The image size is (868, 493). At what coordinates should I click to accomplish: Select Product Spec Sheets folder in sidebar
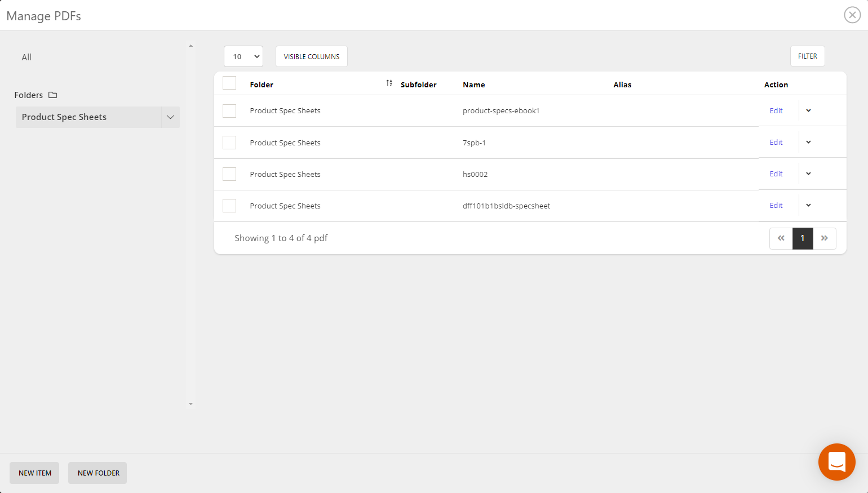pyautogui.click(x=64, y=117)
